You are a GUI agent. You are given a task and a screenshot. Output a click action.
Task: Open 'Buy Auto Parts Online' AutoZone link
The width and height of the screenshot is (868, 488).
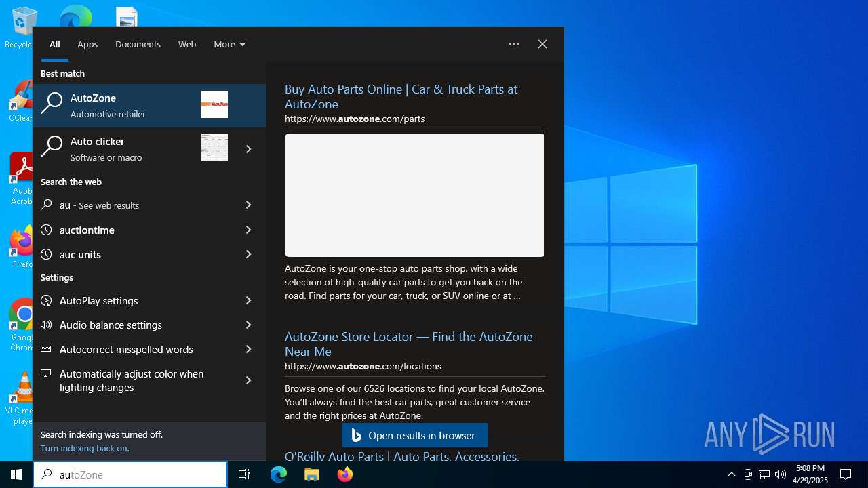click(401, 96)
